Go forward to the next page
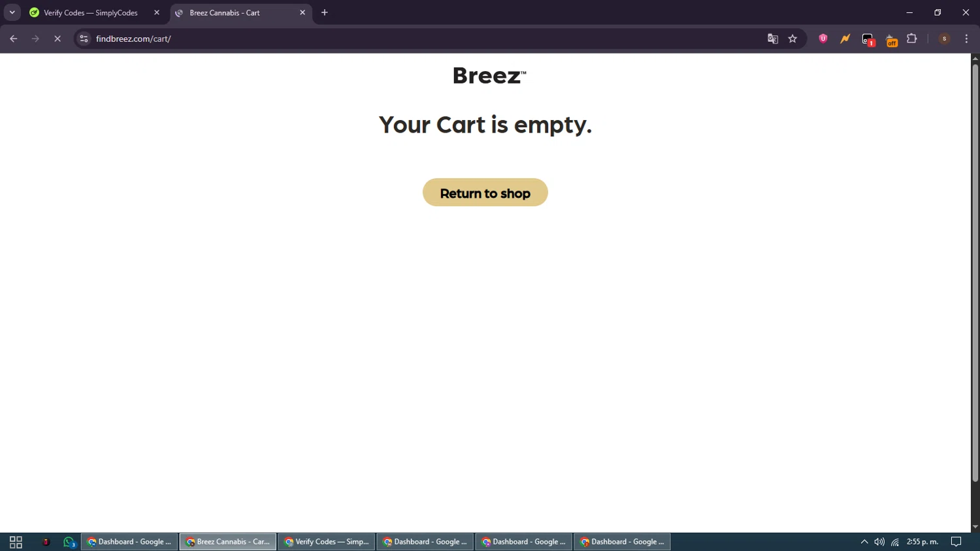The image size is (980, 551). (35, 39)
